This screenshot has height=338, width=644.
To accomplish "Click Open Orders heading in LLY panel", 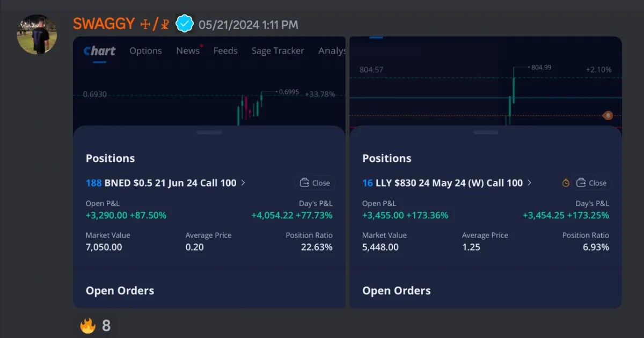I will point(397,291).
